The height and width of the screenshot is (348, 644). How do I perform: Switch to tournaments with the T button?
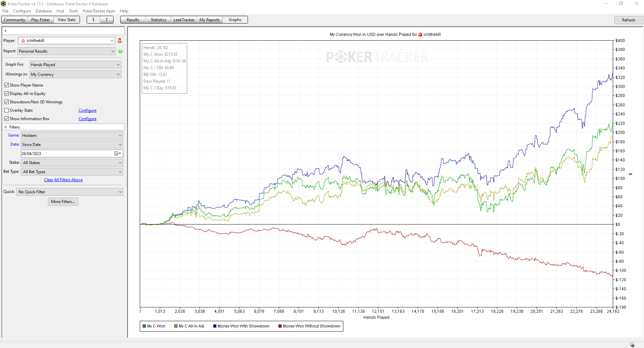coord(107,20)
